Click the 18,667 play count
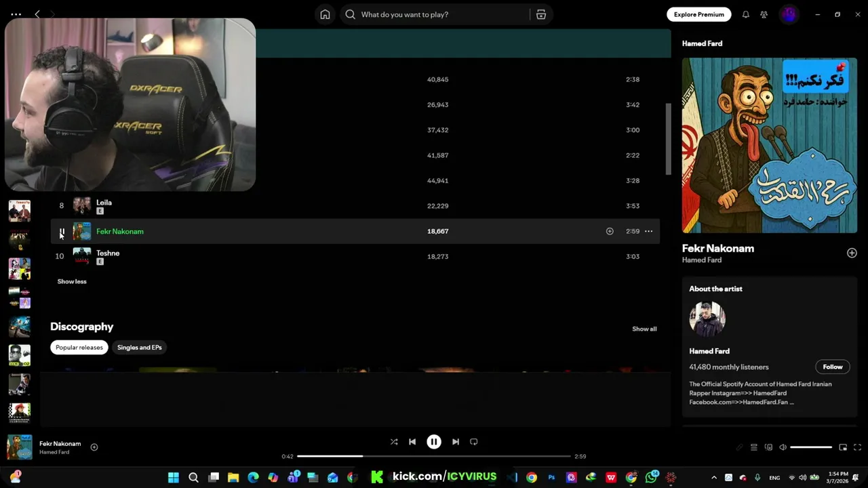The image size is (868, 488). [438, 231]
